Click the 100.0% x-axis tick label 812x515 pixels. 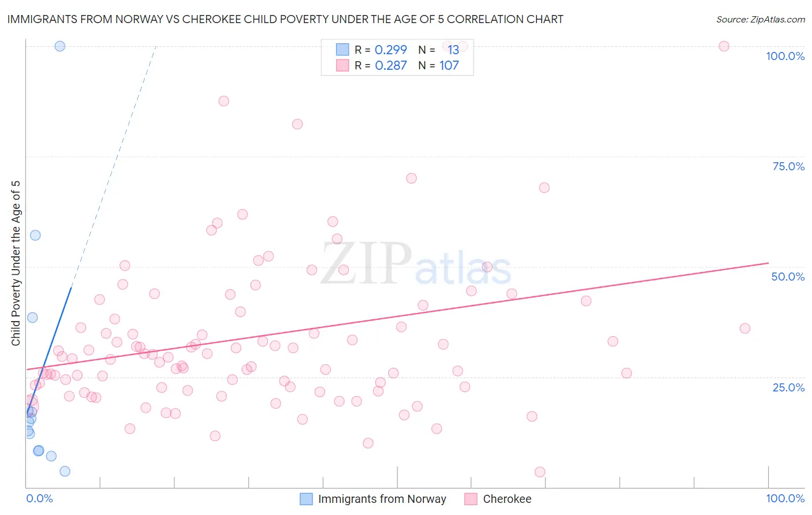785,498
